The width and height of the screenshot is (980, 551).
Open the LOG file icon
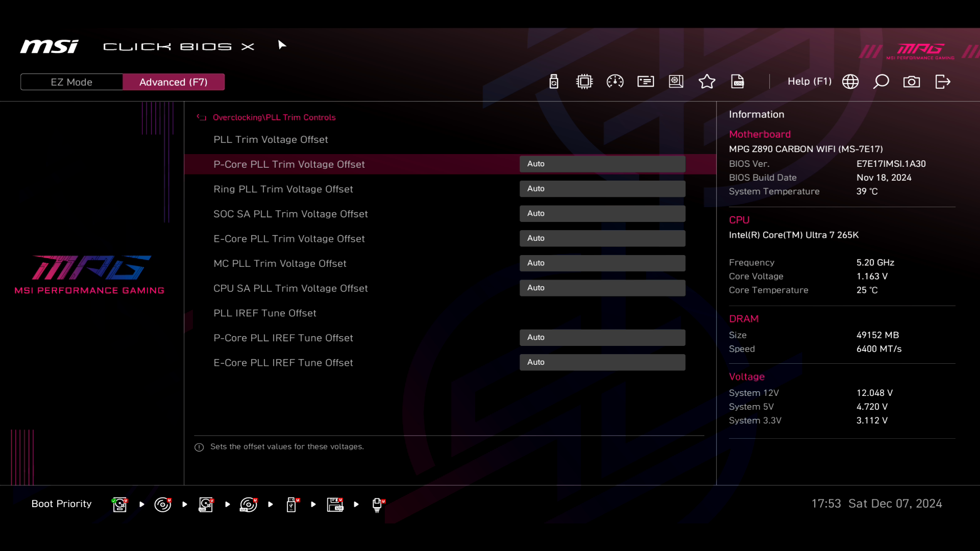(738, 82)
